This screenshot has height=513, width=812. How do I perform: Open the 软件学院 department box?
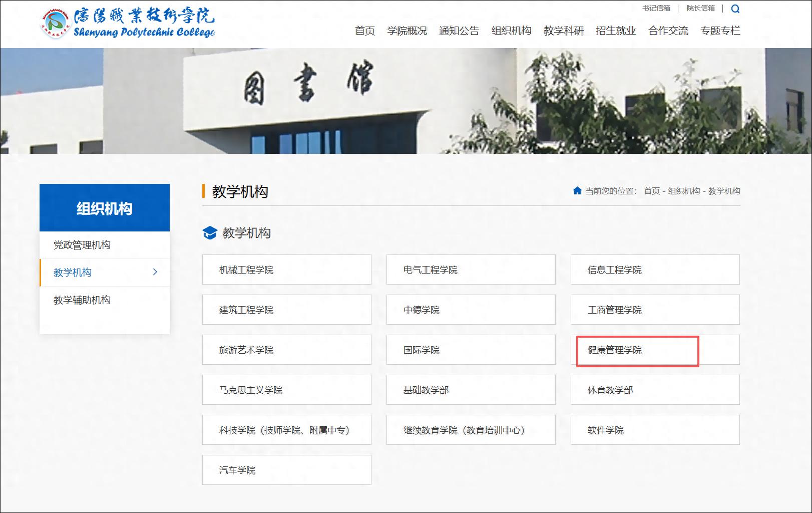[655, 430]
